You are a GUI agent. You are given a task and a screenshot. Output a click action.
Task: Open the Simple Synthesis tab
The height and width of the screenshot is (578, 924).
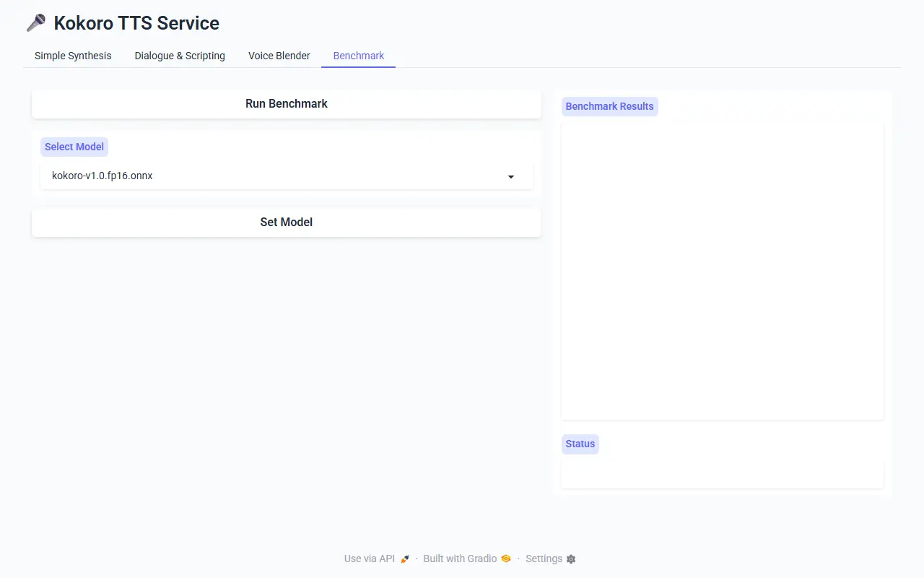73,56
